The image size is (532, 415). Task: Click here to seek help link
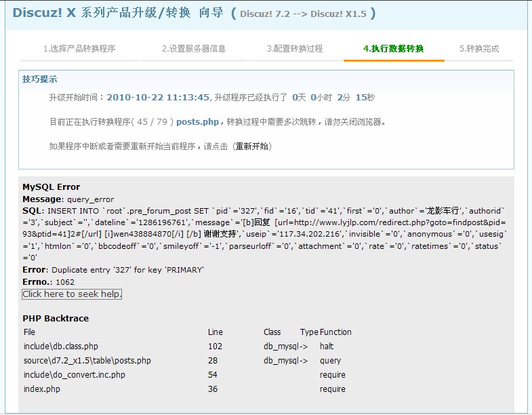(x=72, y=294)
